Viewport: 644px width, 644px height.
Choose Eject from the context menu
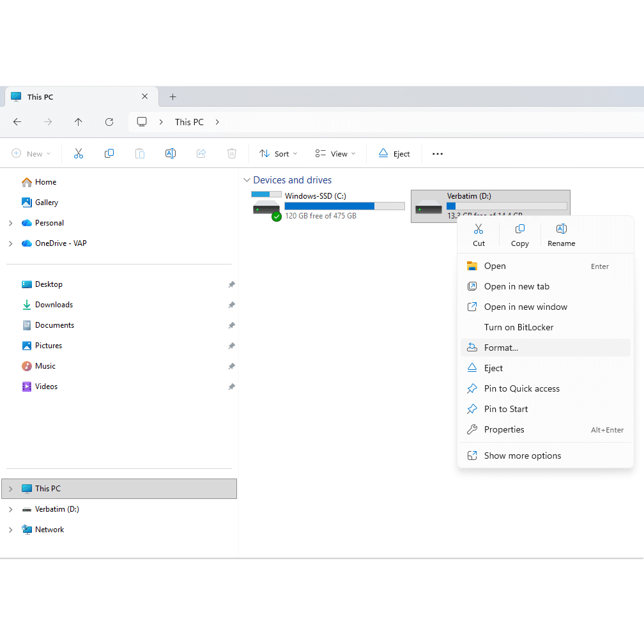(546, 369)
